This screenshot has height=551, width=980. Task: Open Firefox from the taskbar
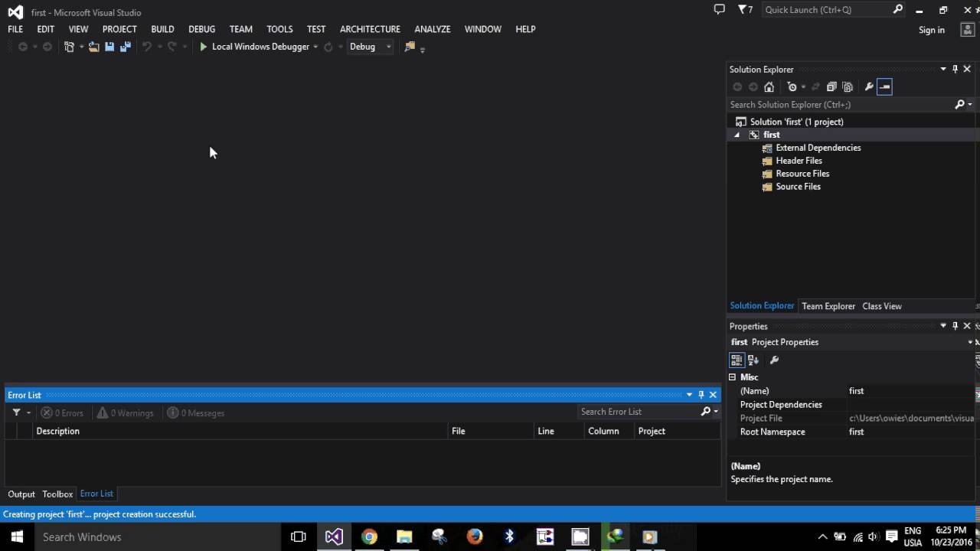pos(475,537)
